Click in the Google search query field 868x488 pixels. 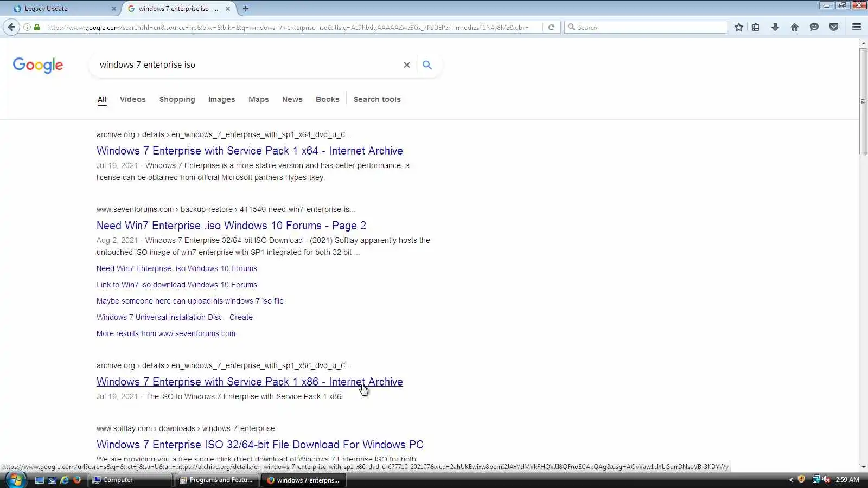[x=247, y=65]
